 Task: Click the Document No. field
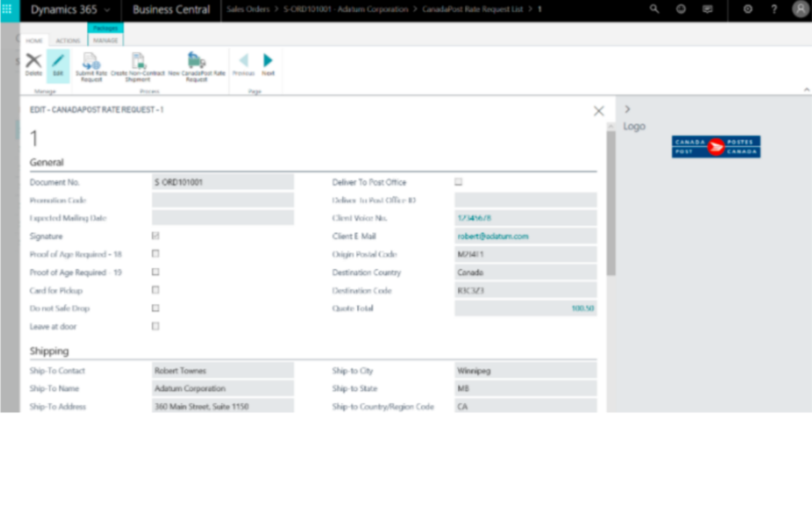223,182
